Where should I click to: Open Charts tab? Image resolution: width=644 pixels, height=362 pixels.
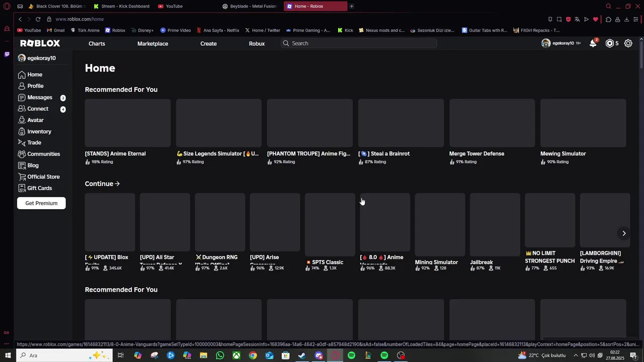(x=97, y=43)
